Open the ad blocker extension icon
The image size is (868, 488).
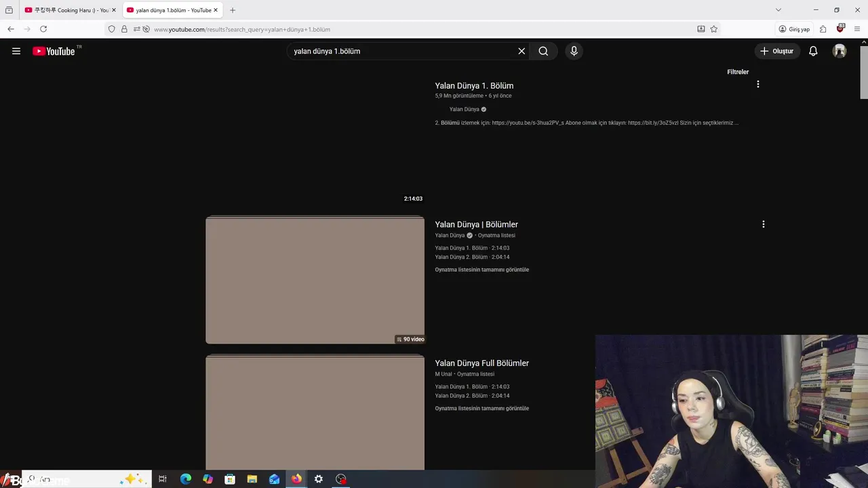[840, 28]
